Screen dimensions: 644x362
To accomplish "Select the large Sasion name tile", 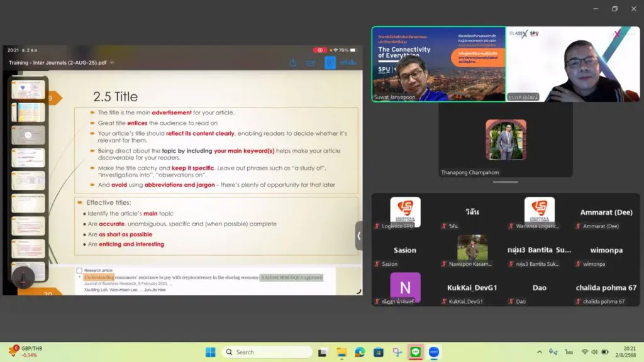I will tap(405, 250).
